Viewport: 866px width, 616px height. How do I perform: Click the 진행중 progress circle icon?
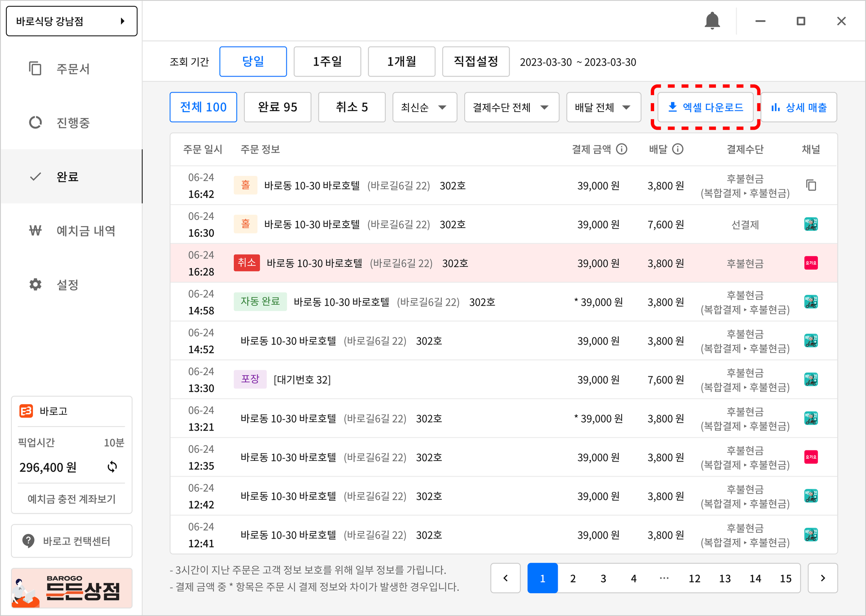[35, 123]
